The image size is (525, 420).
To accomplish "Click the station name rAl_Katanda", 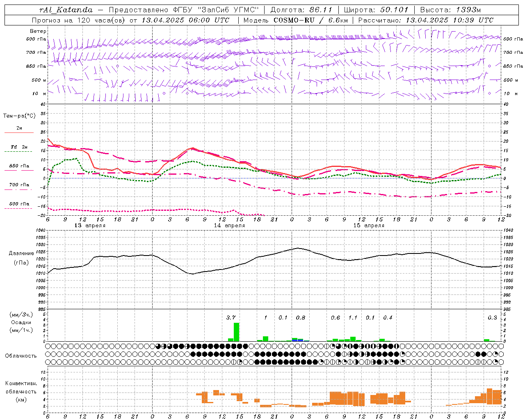I will pyautogui.click(x=66, y=10).
